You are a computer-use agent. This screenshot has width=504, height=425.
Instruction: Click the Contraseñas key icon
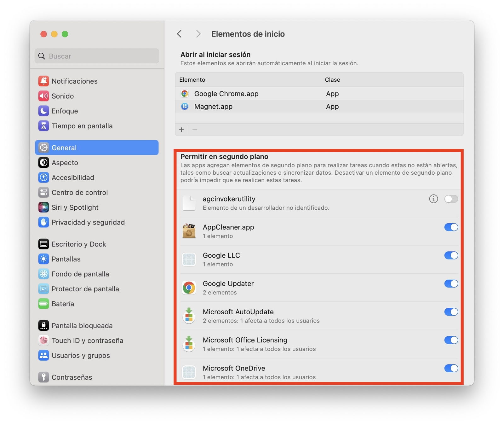[x=43, y=377]
